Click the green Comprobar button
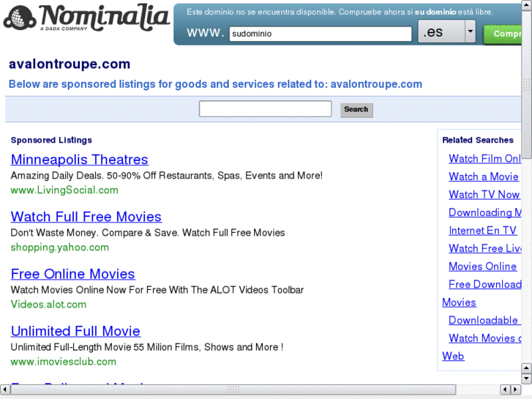This screenshot has width=532, height=399. [503, 34]
